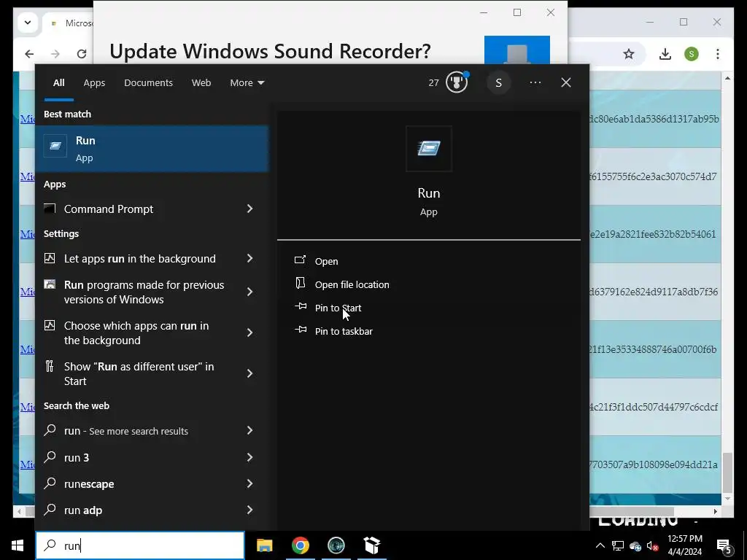Click the Pin to Start pin icon
747x560 pixels.
click(301, 306)
